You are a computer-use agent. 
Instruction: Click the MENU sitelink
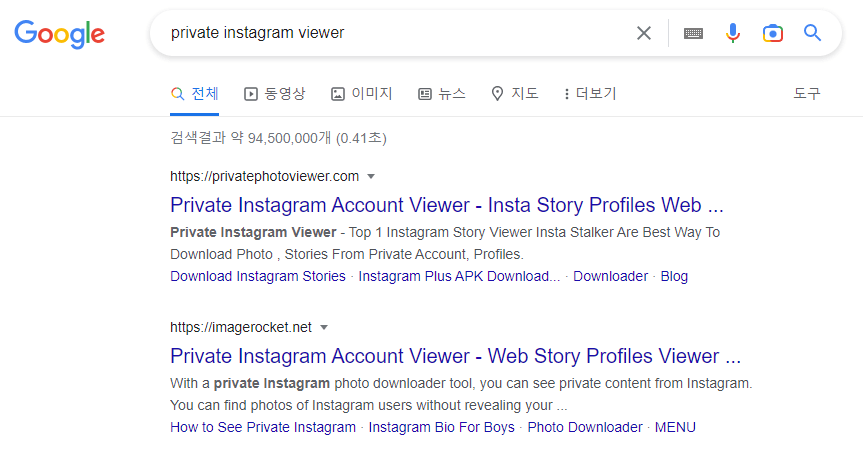pos(675,427)
